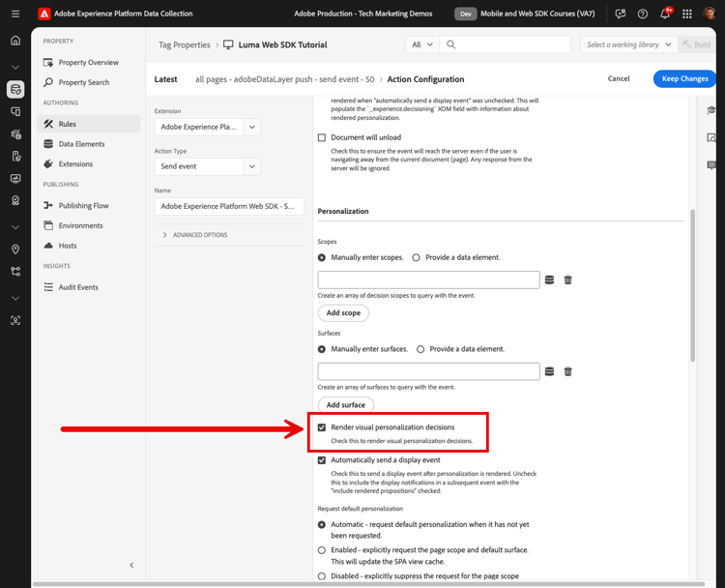The width and height of the screenshot is (725, 588).
Task: Delete the surface entry with trash icon
Action: (567, 371)
